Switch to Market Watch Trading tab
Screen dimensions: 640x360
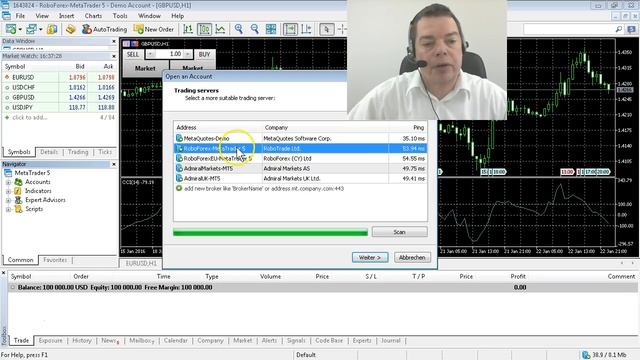click(x=78, y=152)
